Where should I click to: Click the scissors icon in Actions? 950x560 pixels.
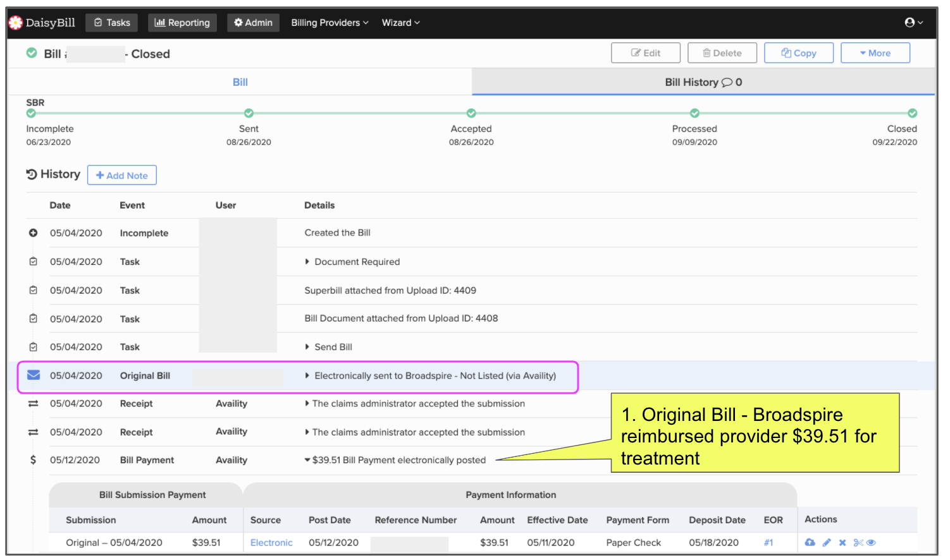tap(858, 542)
